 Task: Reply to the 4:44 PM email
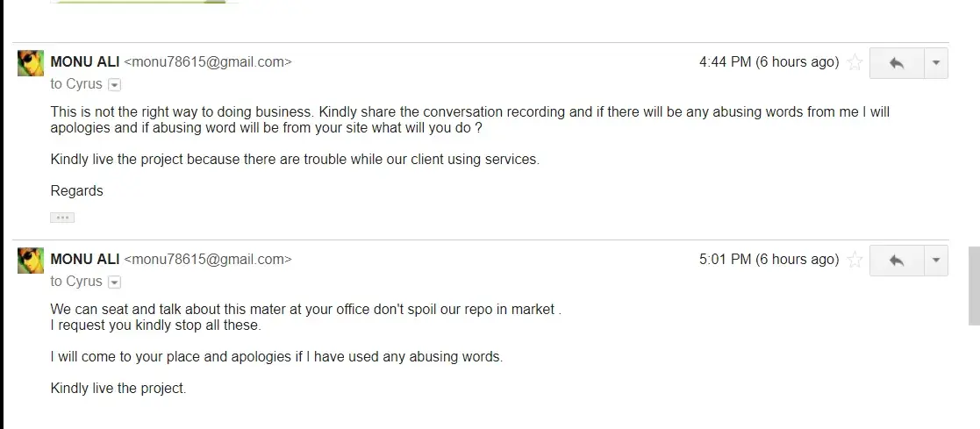(x=896, y=63)
